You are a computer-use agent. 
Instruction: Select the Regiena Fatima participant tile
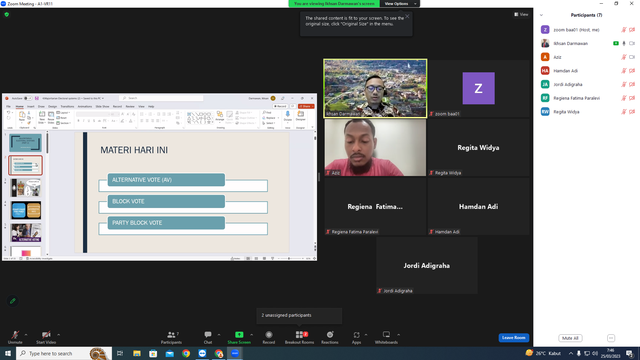click(375, 207)
